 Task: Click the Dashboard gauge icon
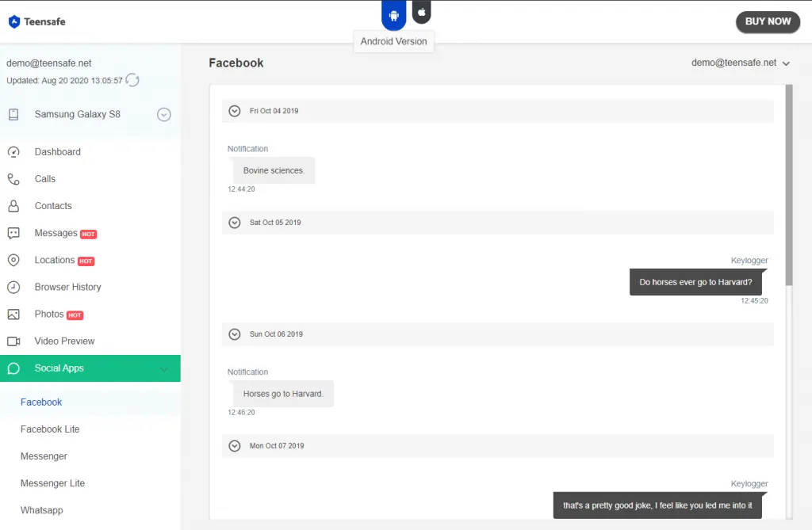13,151
